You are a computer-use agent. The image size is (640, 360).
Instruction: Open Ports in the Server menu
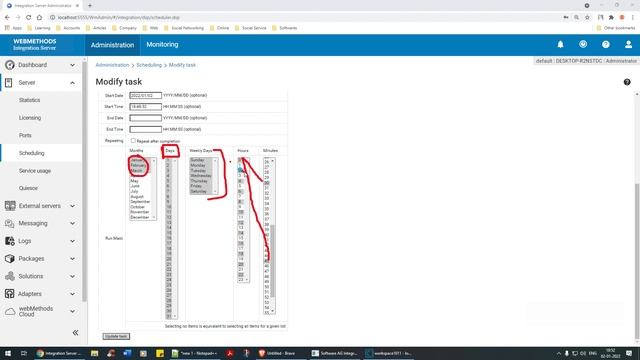pyautogui.click(x=25, y=135)
